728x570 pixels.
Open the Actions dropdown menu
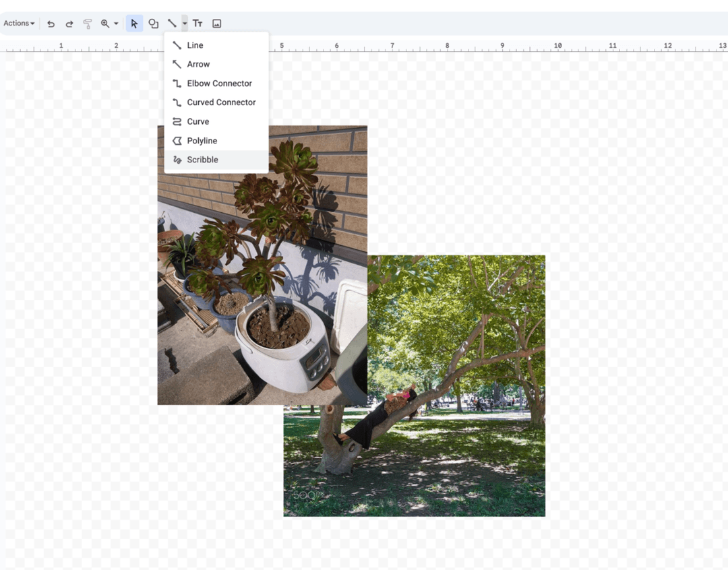[19, 24]
